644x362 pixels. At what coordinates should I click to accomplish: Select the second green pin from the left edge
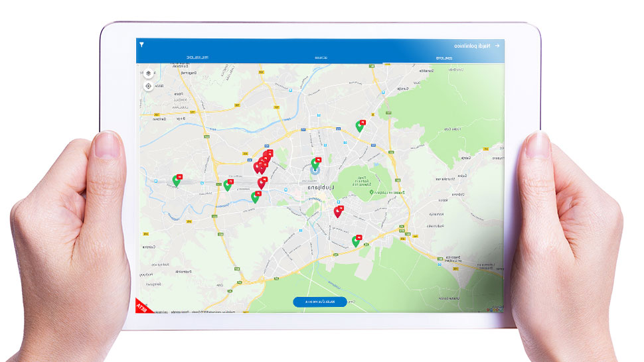228,185
